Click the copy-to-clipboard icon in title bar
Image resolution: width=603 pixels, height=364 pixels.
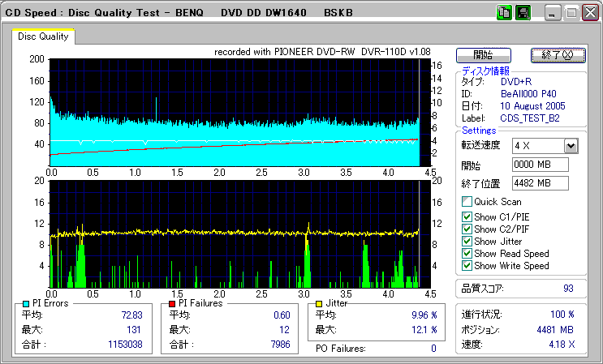point(504,13)
